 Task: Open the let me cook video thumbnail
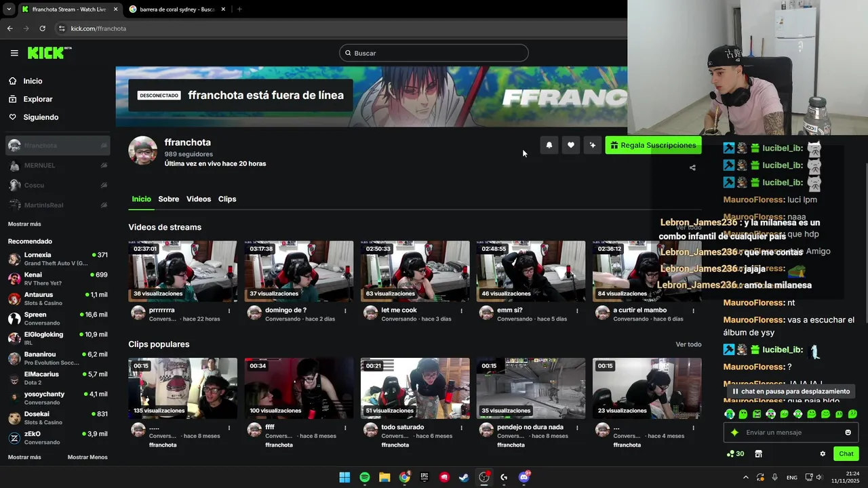(415, 271)
